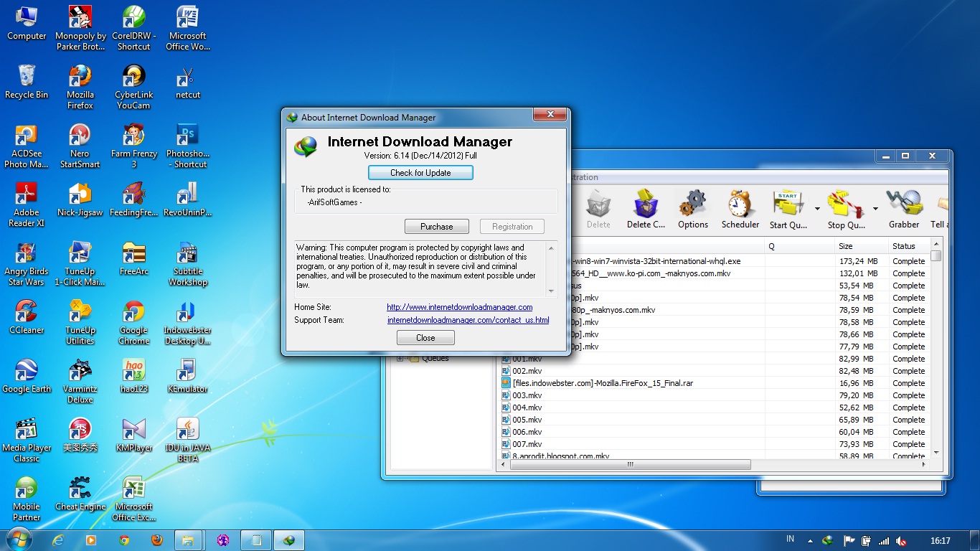Screen dimensions: 980x551
Task: Select the Nero StartSmart desktop icon
Action: point(80,146)
